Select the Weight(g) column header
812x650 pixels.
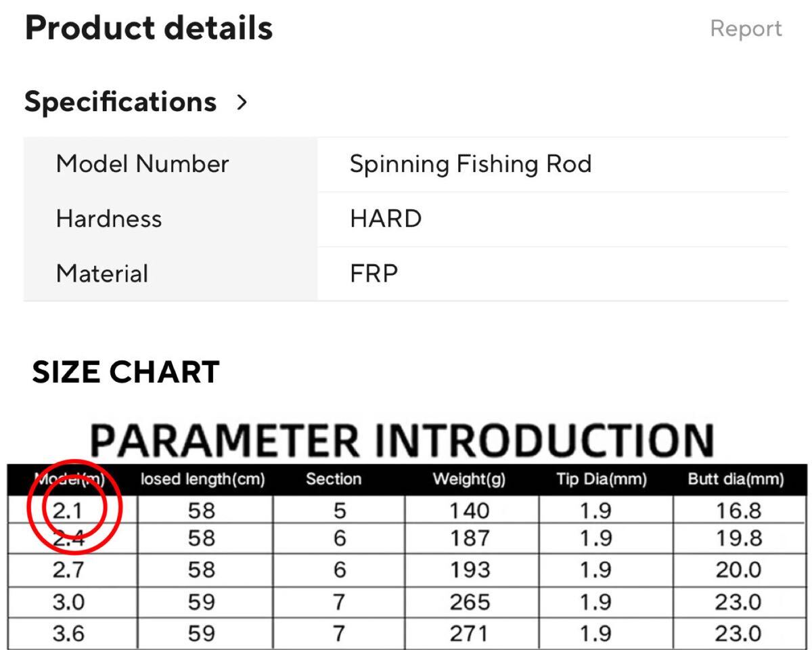tap(469, 479)
